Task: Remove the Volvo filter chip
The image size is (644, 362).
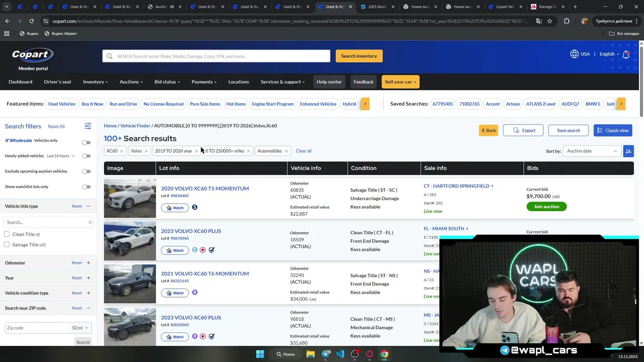Action: tap(146, 151)
